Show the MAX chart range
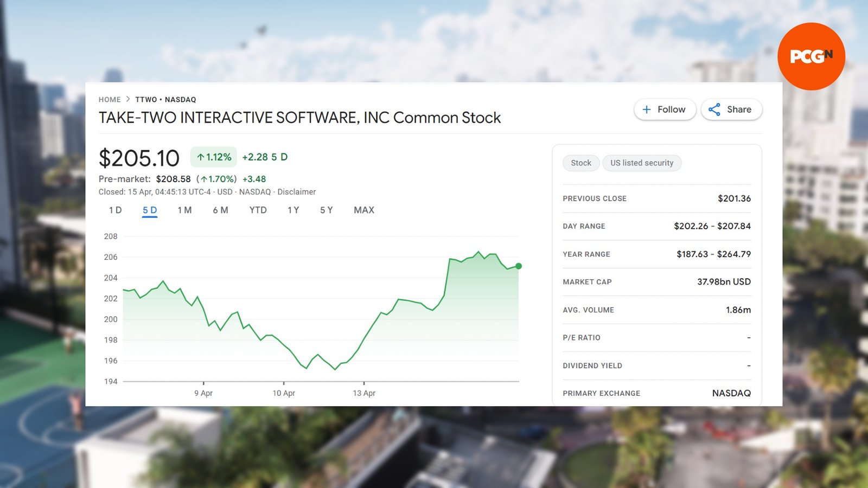 pyautogui.click(x=363, y=210)
